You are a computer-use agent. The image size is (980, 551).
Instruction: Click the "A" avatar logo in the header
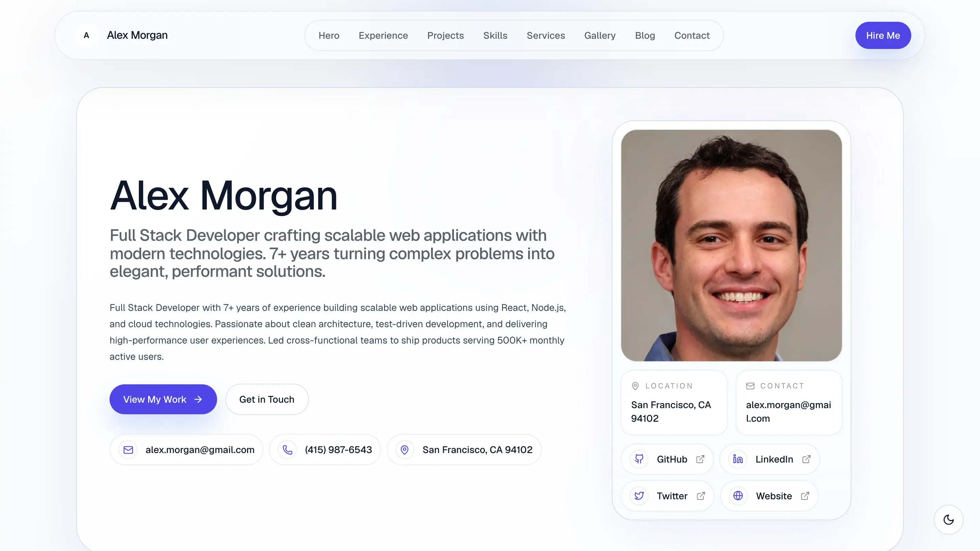[x=86, y=35]
